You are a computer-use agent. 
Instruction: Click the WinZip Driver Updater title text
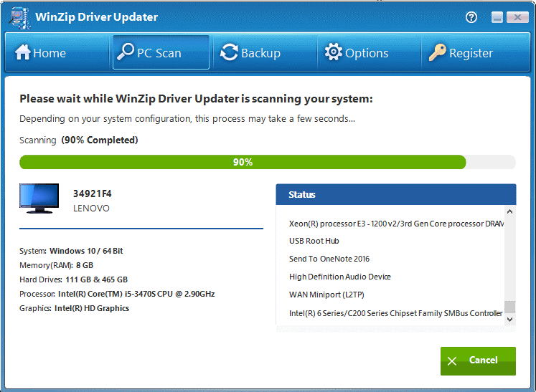[x=96, y=16]
